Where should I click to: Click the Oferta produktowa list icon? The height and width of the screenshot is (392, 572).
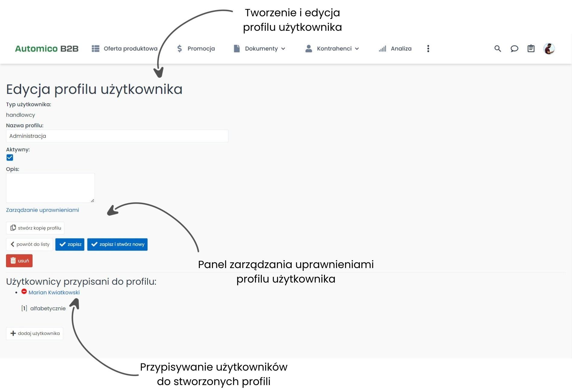[x=96, y=49]
